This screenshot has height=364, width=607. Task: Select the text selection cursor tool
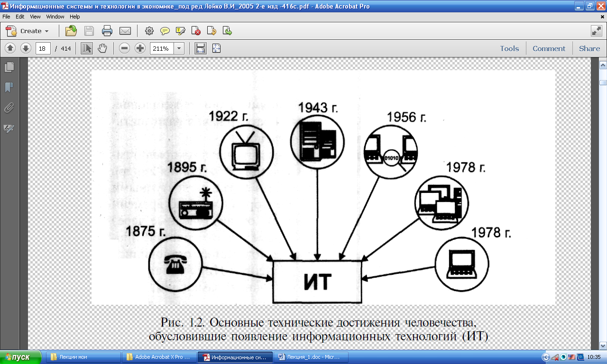coord(87,48)
